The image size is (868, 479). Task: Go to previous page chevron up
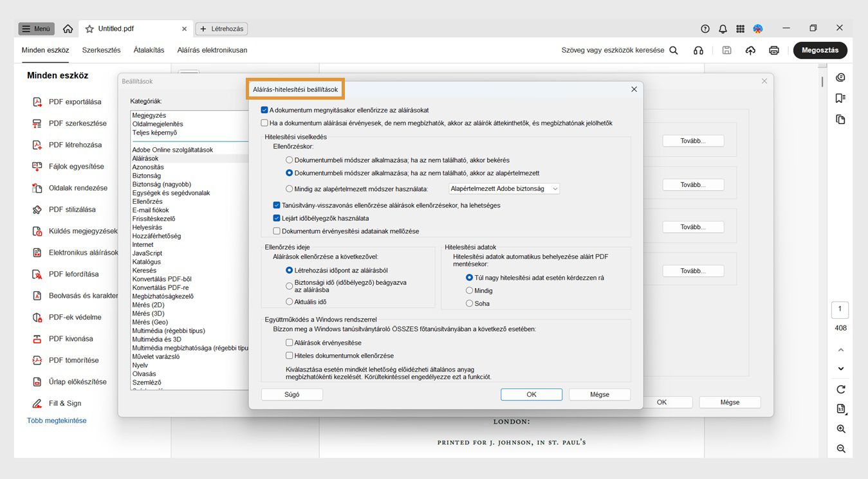[x=840, y=350]
